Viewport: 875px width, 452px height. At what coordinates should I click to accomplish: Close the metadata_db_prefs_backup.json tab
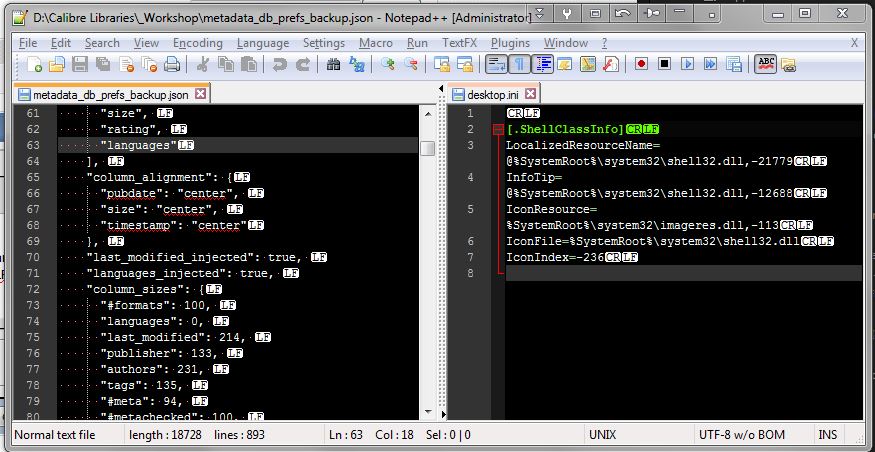200,94
